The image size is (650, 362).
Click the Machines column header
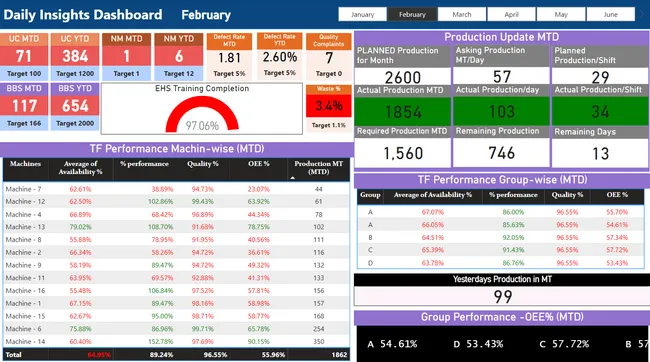(x=25, y=164)
